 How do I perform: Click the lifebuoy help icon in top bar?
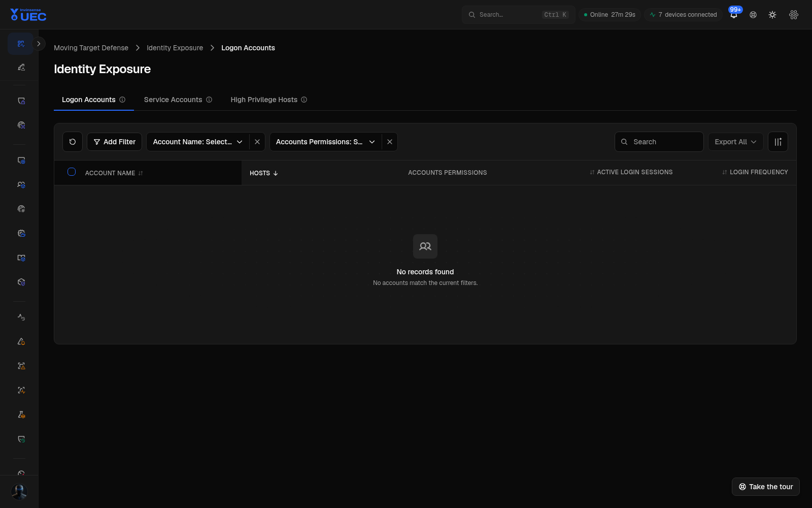coord(753,15)
